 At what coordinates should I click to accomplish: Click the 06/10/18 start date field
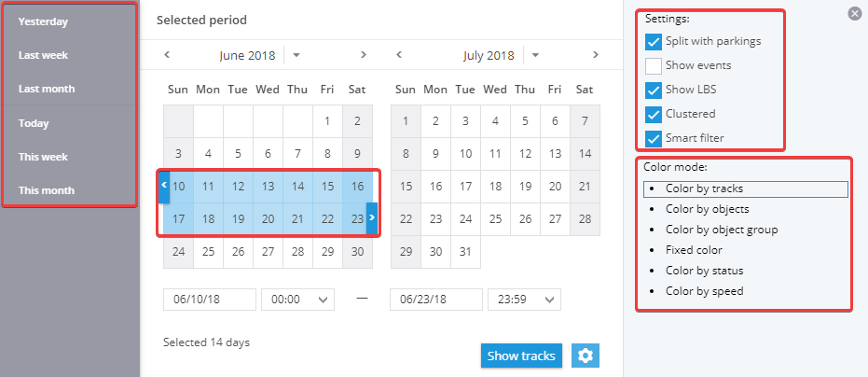coord(210,300)
